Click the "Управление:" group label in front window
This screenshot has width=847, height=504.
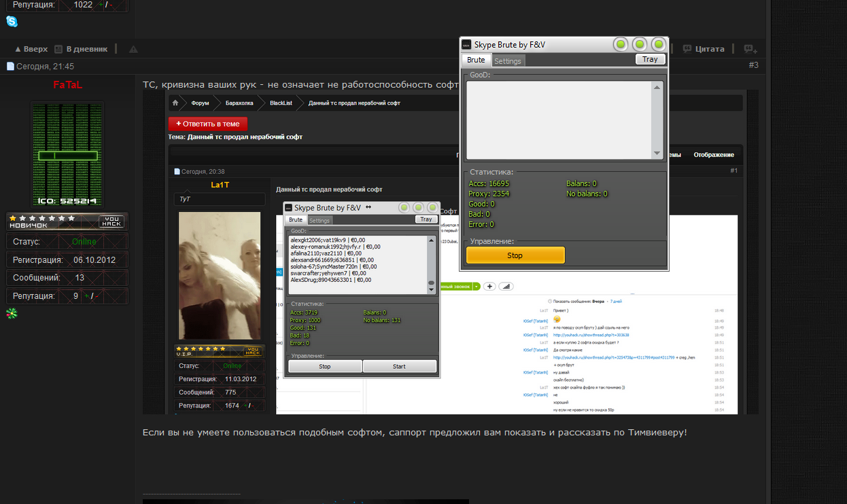tap(492, 241)
